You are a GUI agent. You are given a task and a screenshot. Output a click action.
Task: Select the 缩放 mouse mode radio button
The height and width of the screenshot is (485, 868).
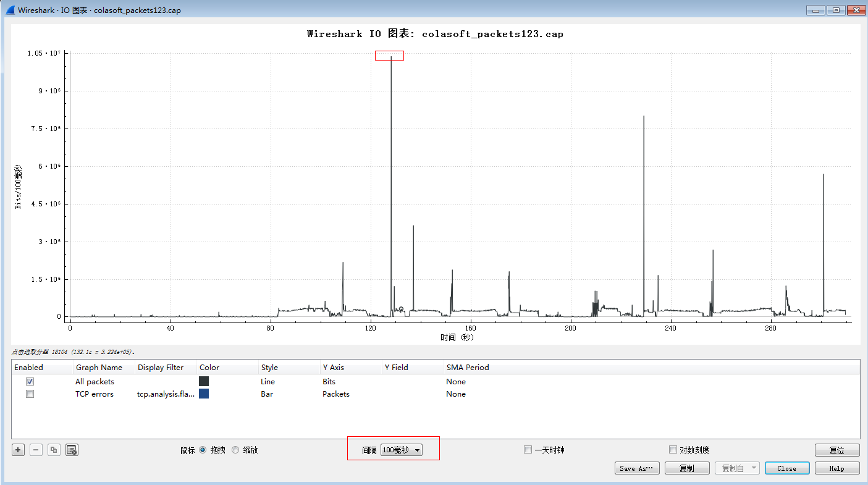pos(235,450)
